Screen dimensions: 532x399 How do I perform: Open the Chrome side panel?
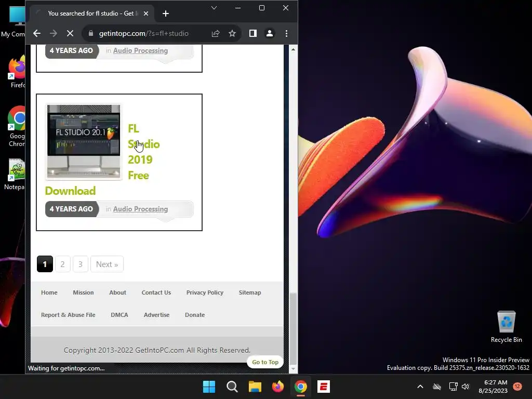tap(253, 33)
